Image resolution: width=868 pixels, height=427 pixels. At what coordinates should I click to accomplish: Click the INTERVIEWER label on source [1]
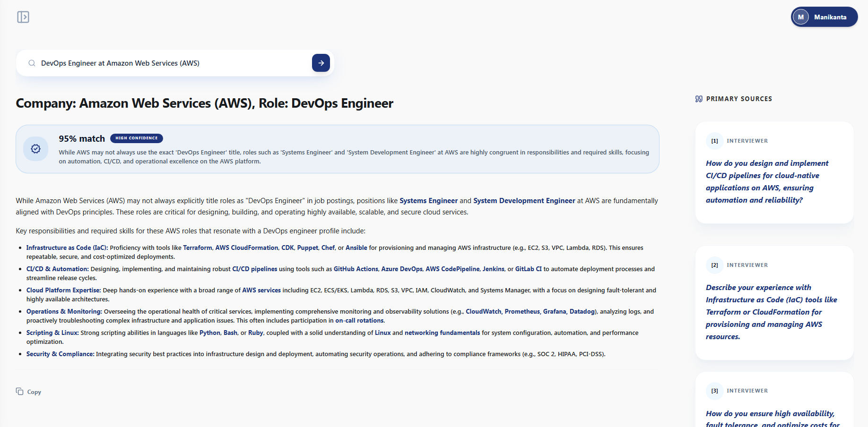pos(747,141)
